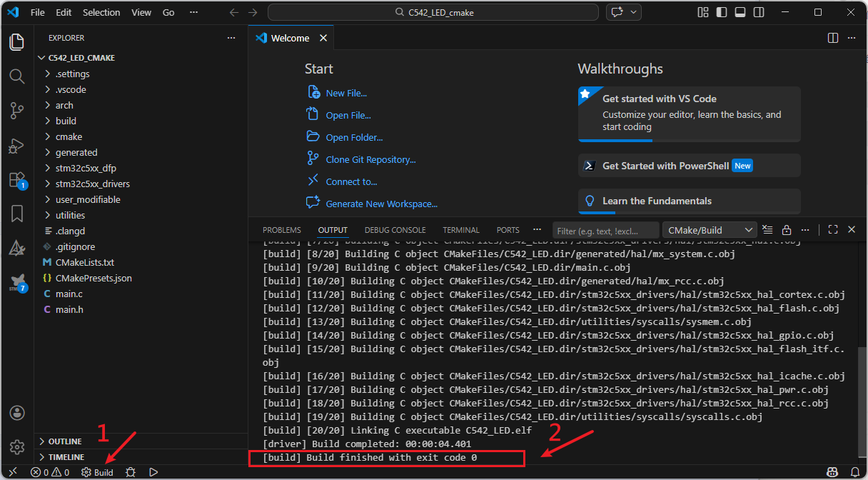
Task: Maximize the panel size
Action: click(833, 230)
